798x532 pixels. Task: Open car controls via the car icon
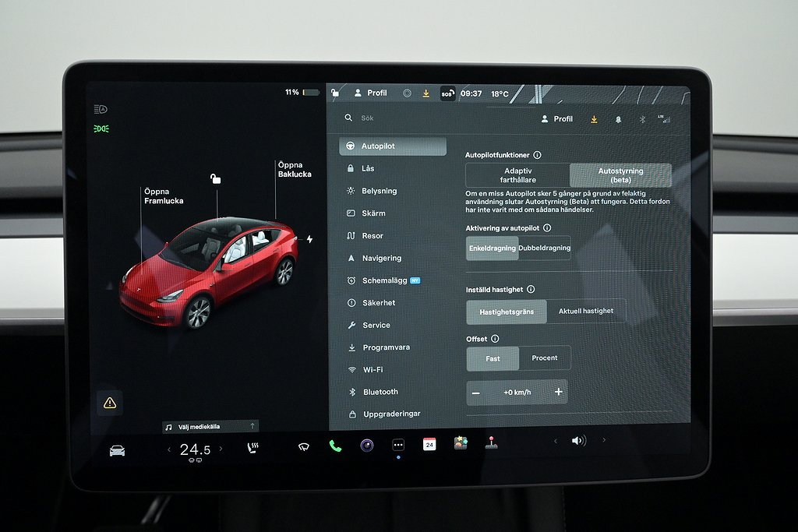pos(117,451)
